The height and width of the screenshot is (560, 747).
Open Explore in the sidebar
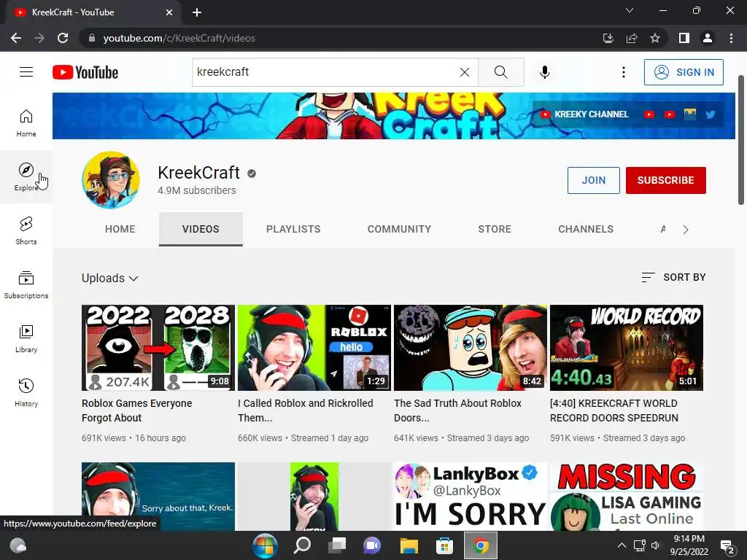[26, 176]
